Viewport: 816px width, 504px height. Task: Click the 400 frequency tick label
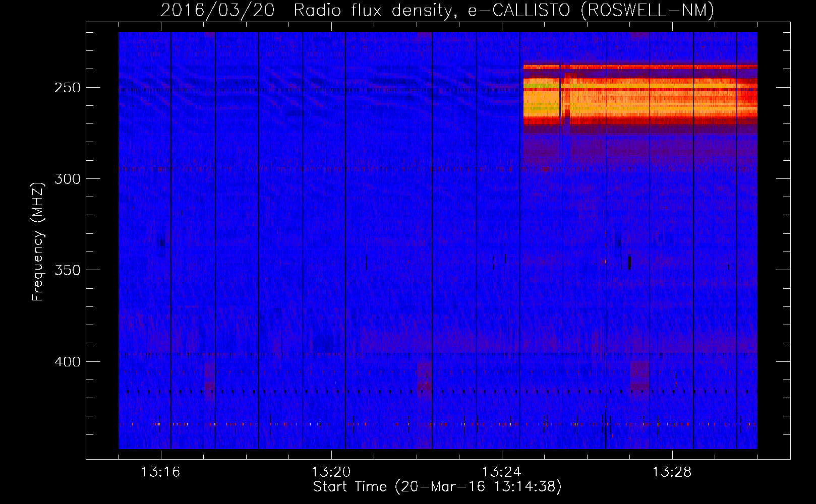tap(68, 362)
